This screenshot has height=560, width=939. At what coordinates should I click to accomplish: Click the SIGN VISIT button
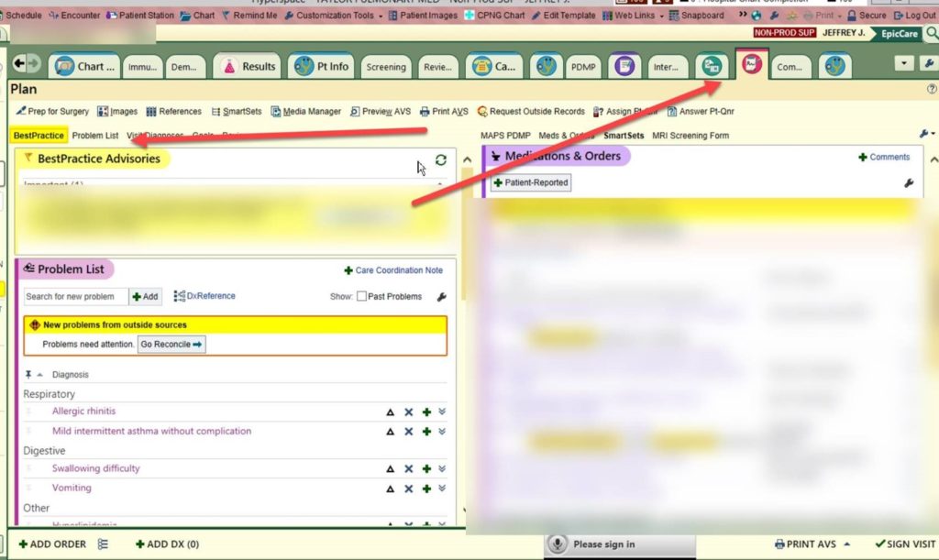(x=904, y=544)
